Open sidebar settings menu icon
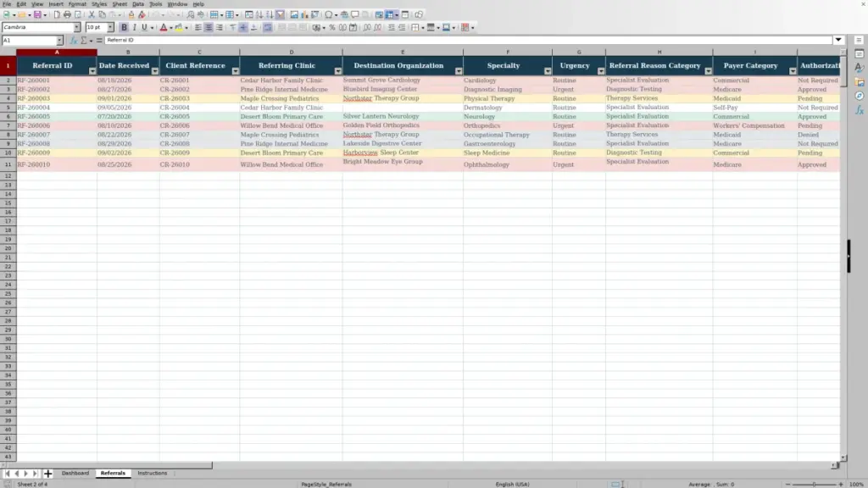 point(860,41)
